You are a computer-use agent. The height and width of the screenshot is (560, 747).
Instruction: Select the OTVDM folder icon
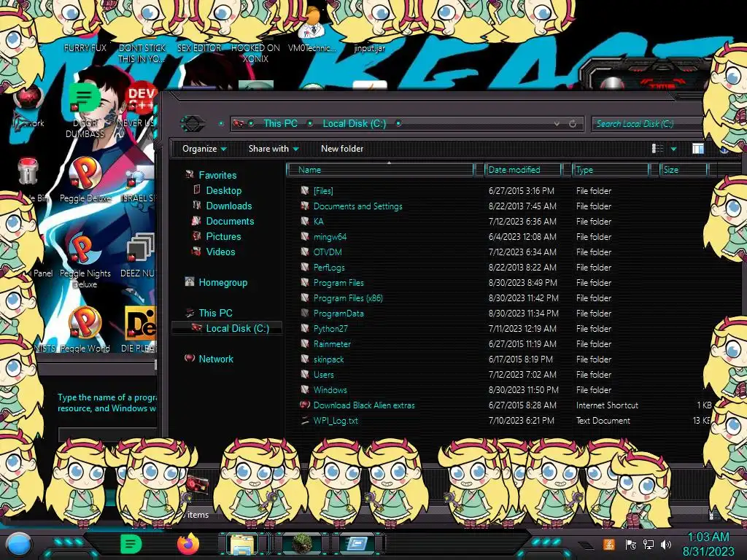(305, 252)
